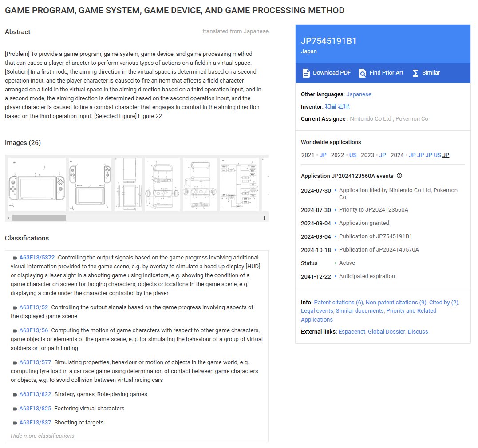Collapse list with Hide more classifications
The height and width of the screenshot is (448, 478).
click(42, 436)
